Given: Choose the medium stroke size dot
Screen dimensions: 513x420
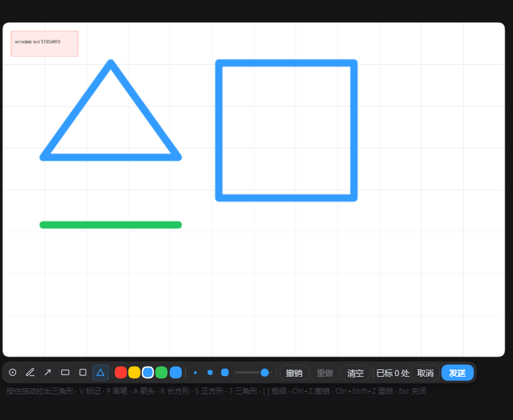Looking at the screenshot, I should click(210, 373).
